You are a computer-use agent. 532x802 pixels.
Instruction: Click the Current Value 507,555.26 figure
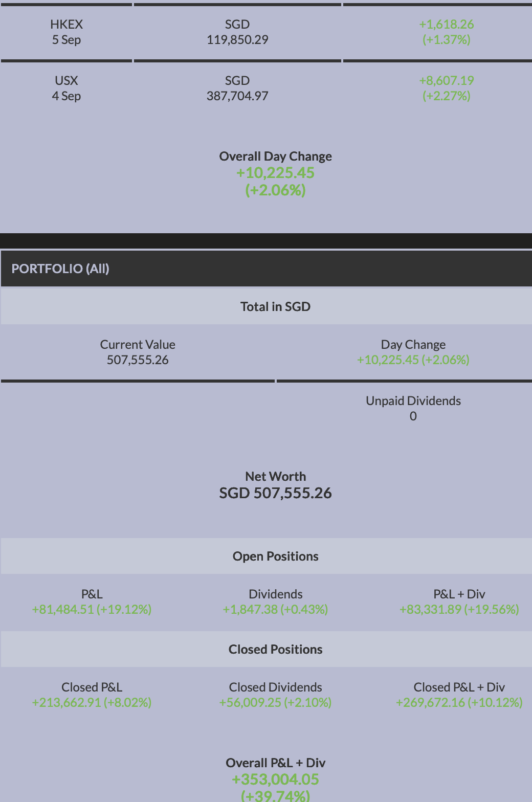[x=138, y=360]
